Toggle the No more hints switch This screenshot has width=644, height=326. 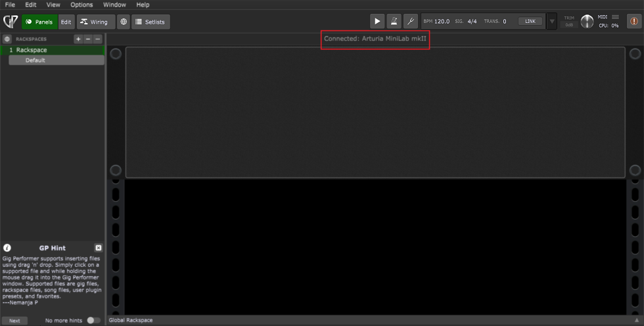(x=93, y=320)
